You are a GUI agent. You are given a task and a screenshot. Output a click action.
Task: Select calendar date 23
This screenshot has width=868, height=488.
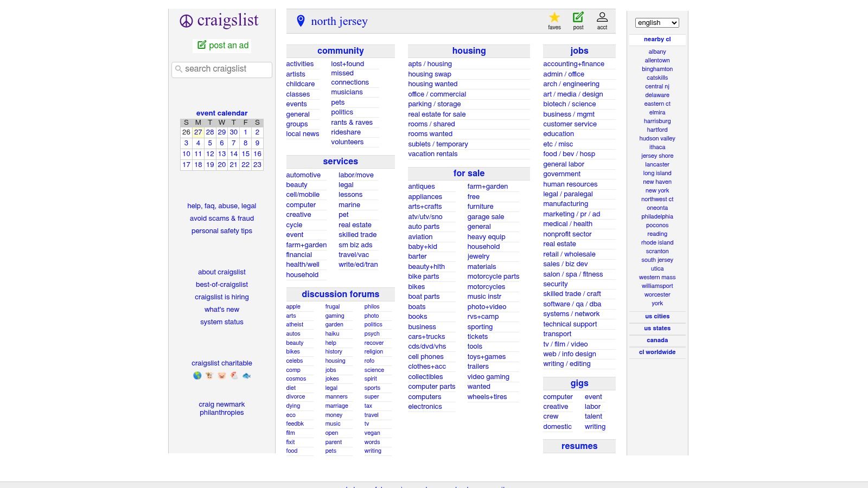(x=257, y=165)
